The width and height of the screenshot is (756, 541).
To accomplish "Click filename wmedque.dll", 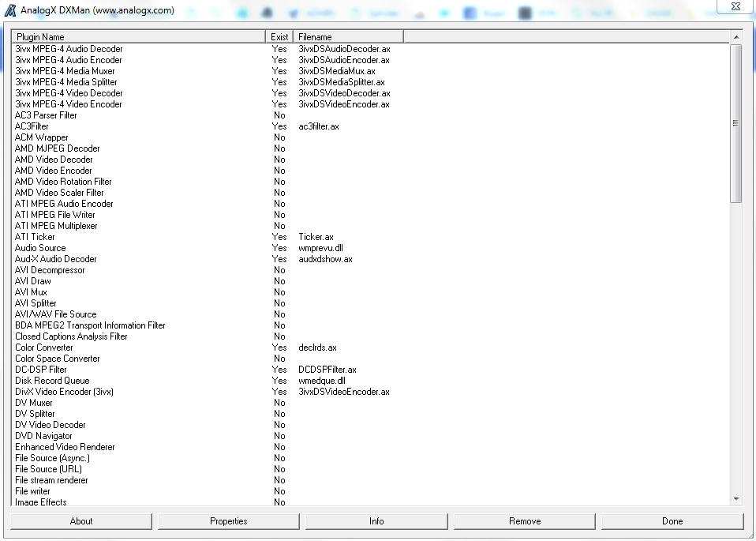I will point(322,381).
